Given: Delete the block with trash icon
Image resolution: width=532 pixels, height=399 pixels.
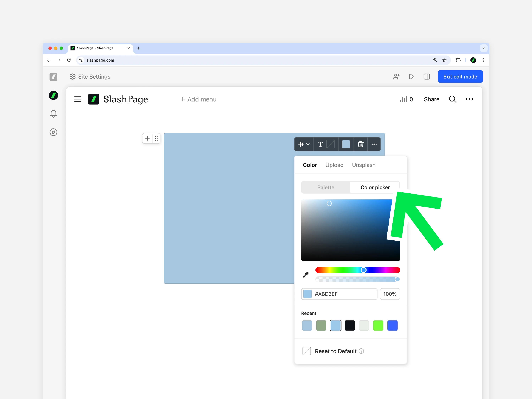Looking at the screenshot, I should (x=361, y=144).
